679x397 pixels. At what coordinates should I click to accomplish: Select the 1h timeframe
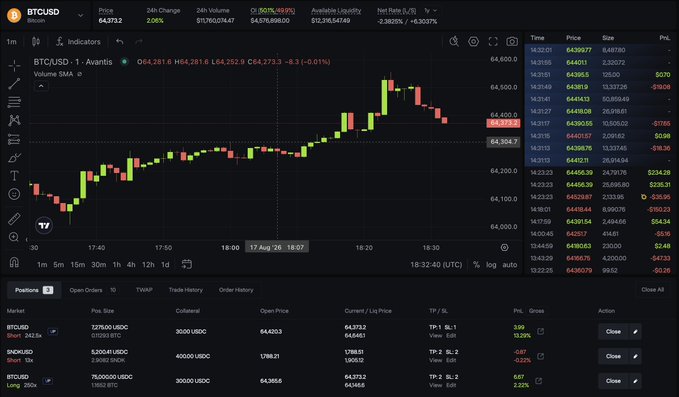coord(116,265)
